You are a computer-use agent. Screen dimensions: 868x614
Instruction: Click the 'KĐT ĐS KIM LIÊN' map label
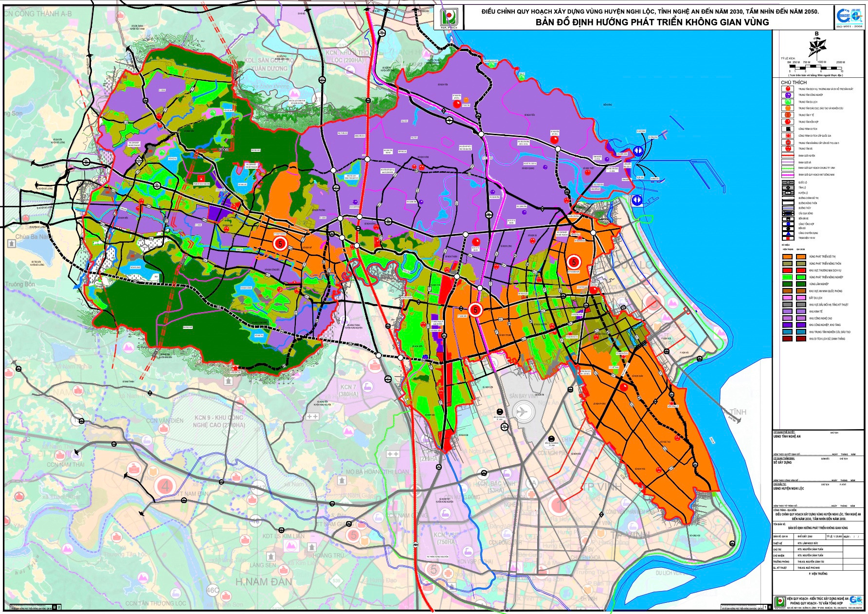[284, 536]
